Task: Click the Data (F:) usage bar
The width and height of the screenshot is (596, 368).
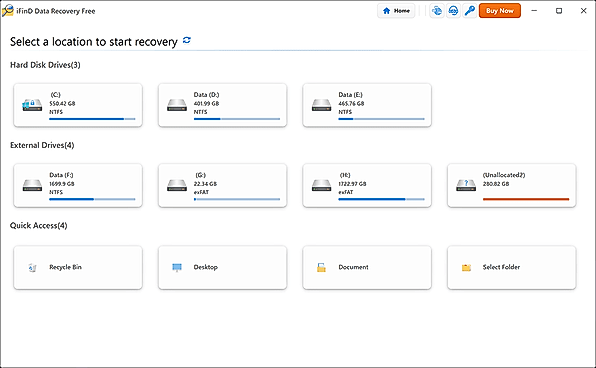Action: [92, 199]
